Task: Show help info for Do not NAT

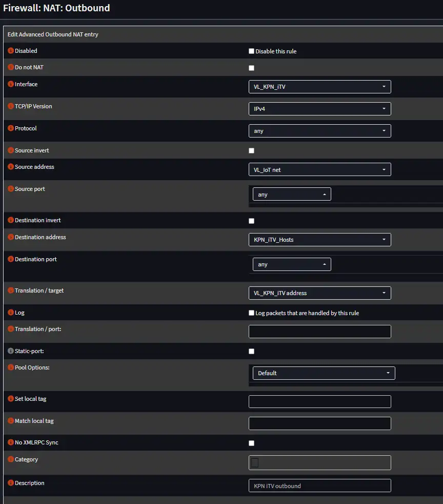Action: (x=11, y=67)
